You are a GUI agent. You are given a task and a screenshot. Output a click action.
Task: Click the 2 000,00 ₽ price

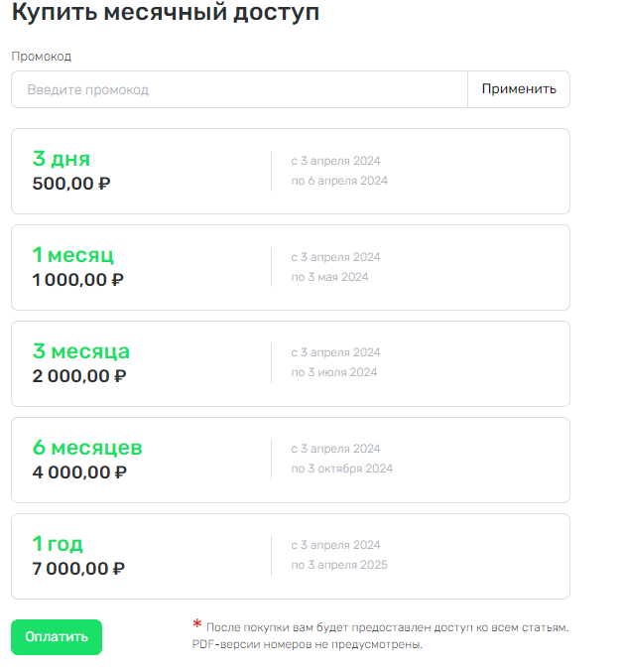tap(79, 376)
